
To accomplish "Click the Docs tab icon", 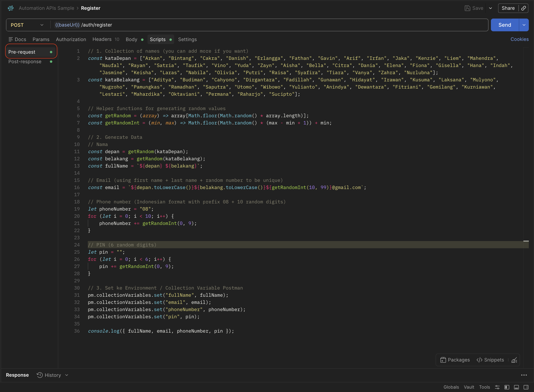I will (10, 39).
